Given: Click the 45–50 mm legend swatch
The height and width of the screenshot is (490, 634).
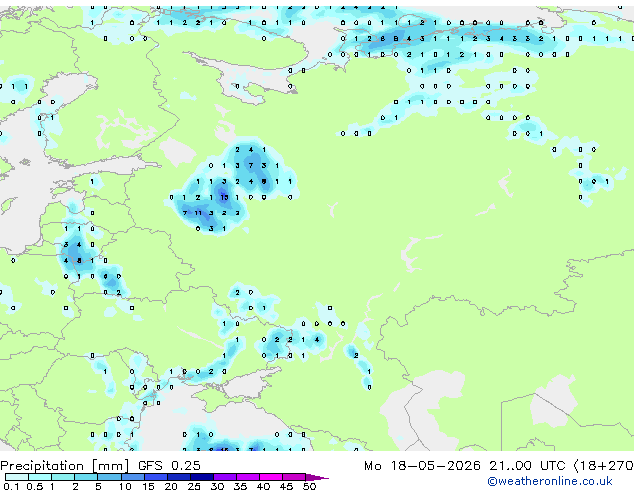Looking at the screenshot, I should pos(294,477).
